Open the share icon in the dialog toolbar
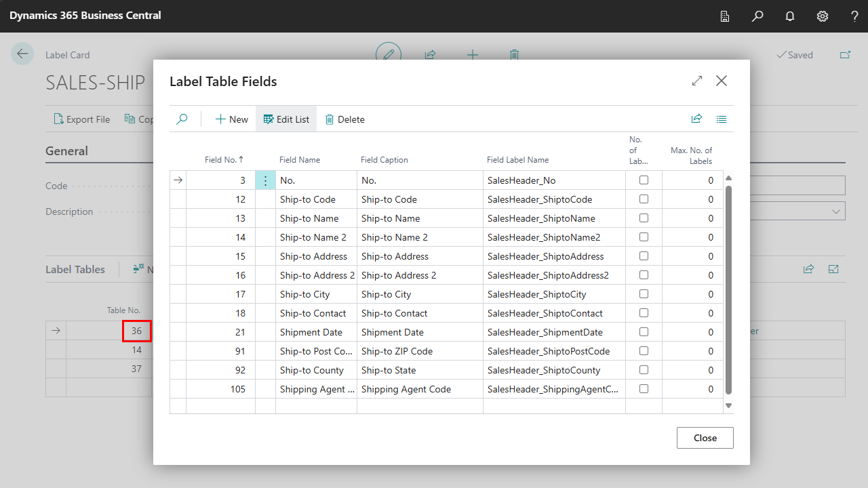Image resolution: width=868 pixels, height=488 pixels. coord(696,119)
